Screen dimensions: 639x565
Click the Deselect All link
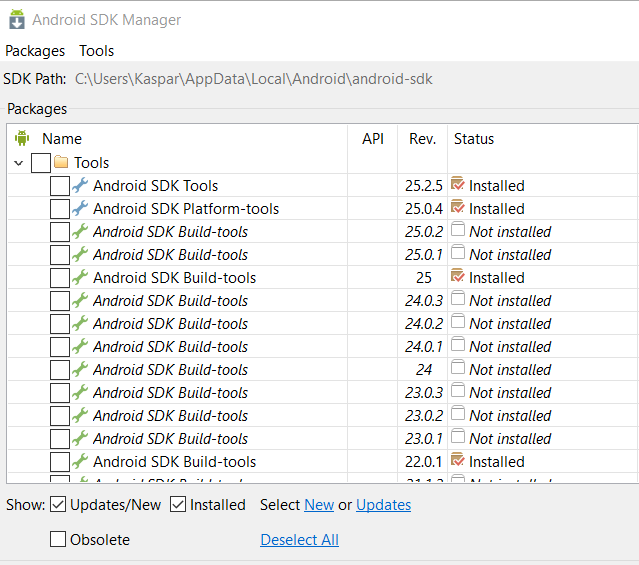tap(299, 540)
